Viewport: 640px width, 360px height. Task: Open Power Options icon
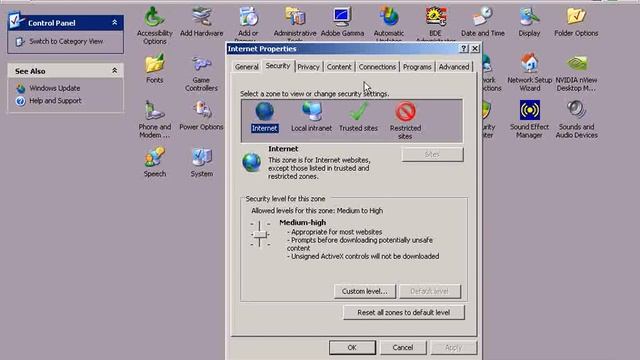[201, 116]
